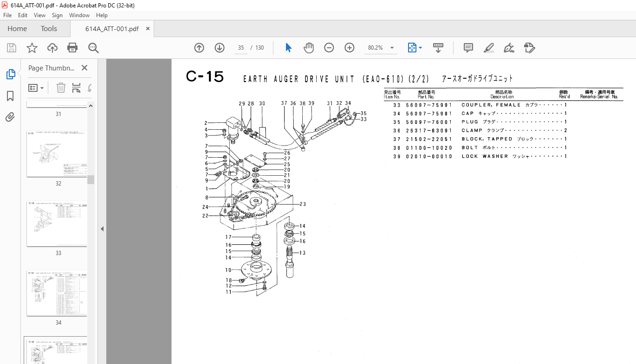Click the 80.2% zoom value field
636x364 pixels.
375,48
